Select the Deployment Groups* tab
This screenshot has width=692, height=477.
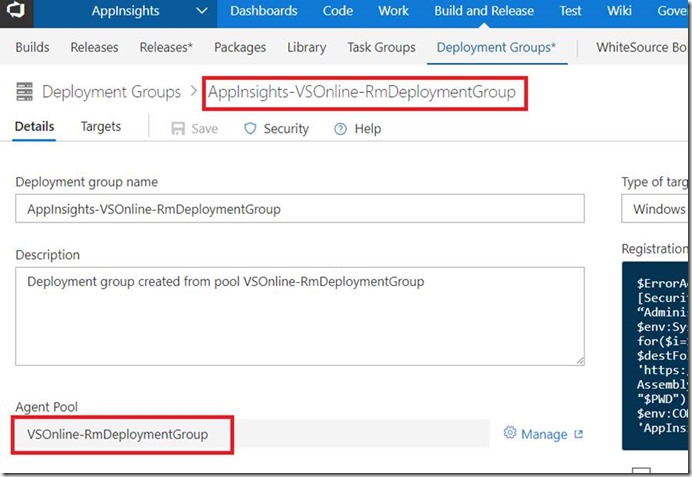click(496, 47)
